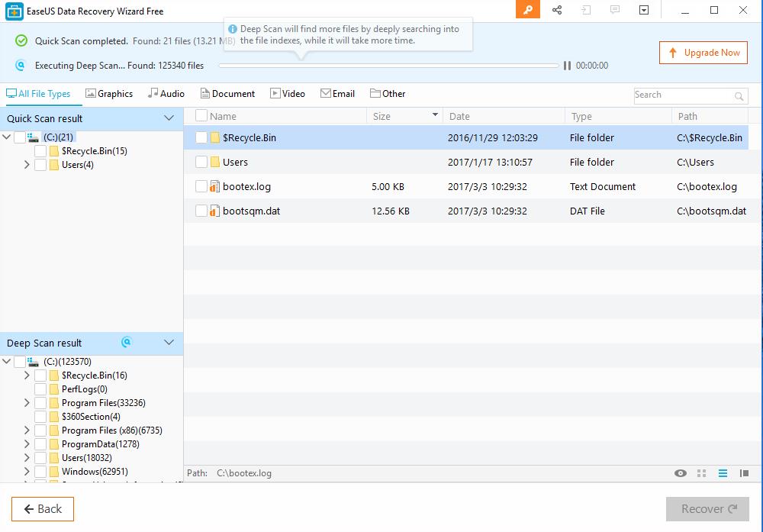This screenshot has height=532, width=763.
Task: Switch to detail list view icon
Action: pyautogui.click(x=723, y=473)
